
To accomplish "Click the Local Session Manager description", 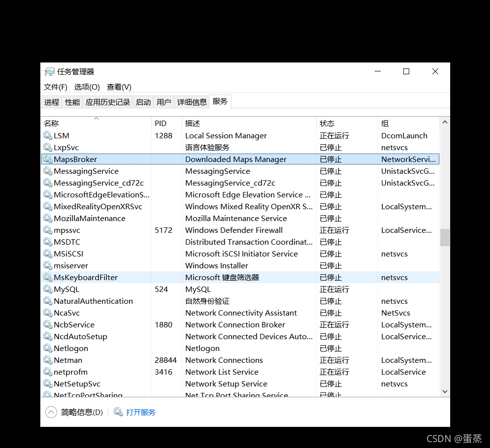I will (x=226, y=135).
